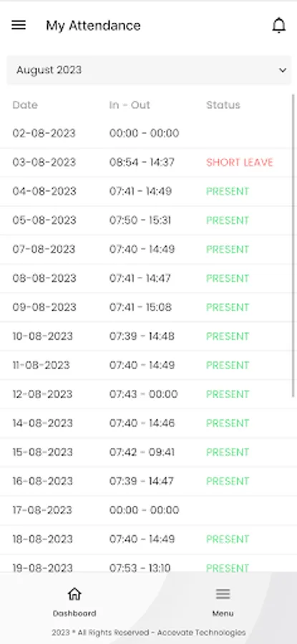This screenshot has width=297, height=644.
Task: Click the vertical scrollbar of attendance list
Action: [293, 245]
